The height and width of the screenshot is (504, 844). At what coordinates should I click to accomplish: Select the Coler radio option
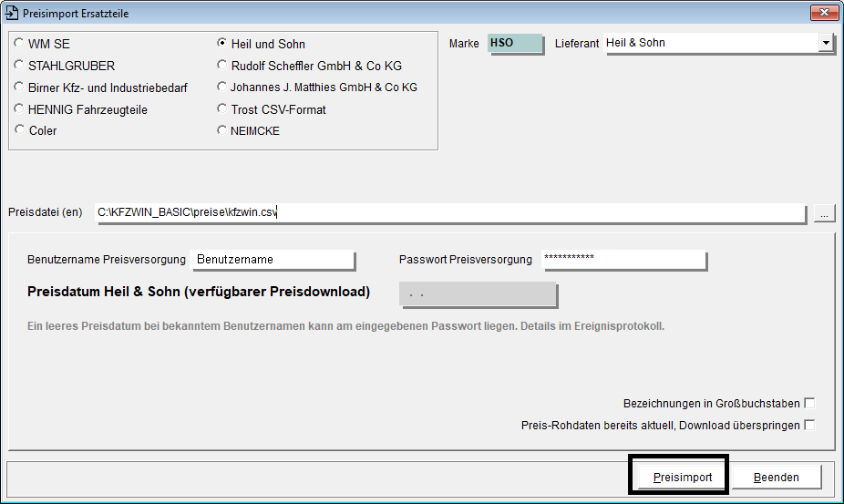pyautogui.click(x=19, y=129)
